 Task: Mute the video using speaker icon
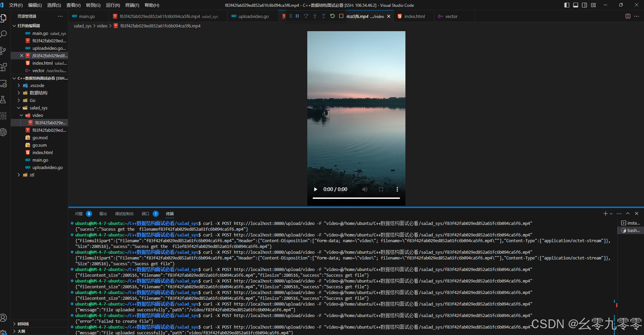coord(364,189)
